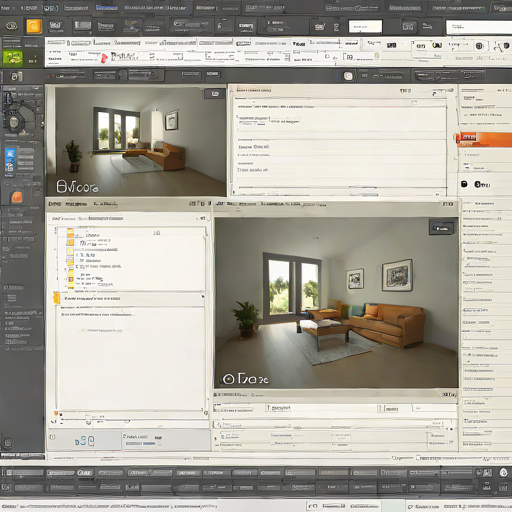512x512 pixels.
Task: Click the blue icon in the left sidebar
Action: coord(10,160)
